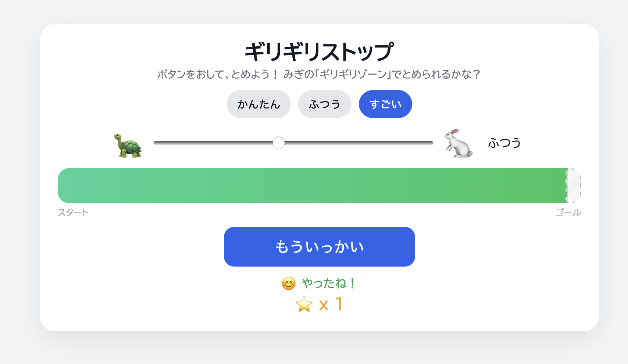Screen dimensions: 628x364
Task: Select the すごい difficulty option
Action: pyautogui.click(x=385, y=104)
